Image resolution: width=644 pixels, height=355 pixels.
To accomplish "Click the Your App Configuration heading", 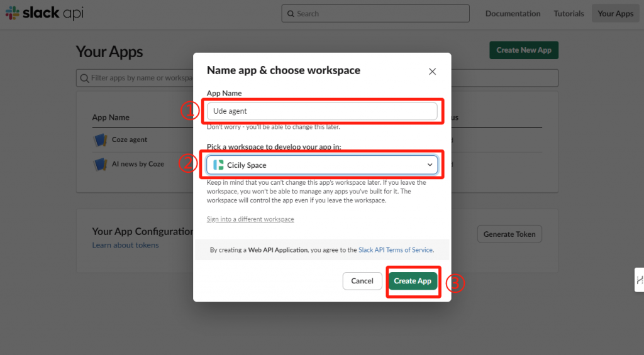I will pyautogui.click(x=143, y=231).
